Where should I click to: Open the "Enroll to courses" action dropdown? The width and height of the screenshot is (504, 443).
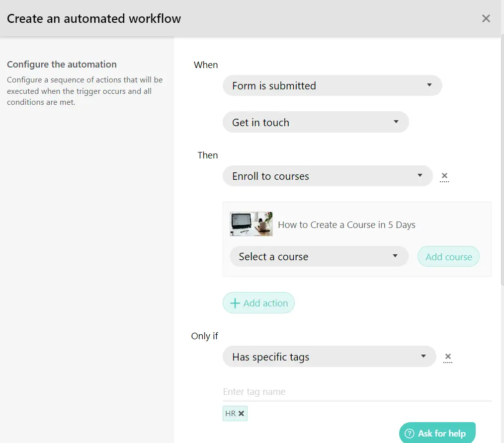click(x=327, y=176)
